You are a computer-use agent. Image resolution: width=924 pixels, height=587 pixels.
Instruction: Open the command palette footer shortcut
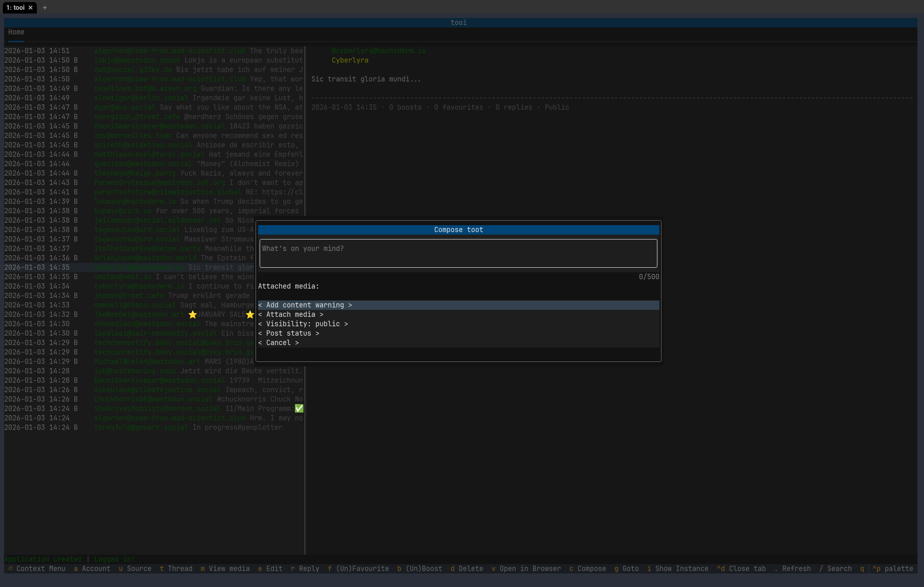click(x=893, y=569)
